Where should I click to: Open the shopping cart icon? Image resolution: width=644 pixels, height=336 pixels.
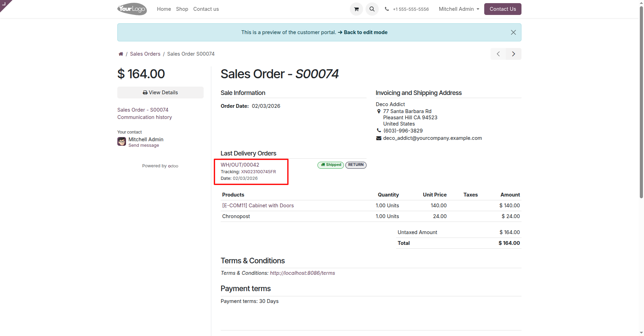[356, 9]
